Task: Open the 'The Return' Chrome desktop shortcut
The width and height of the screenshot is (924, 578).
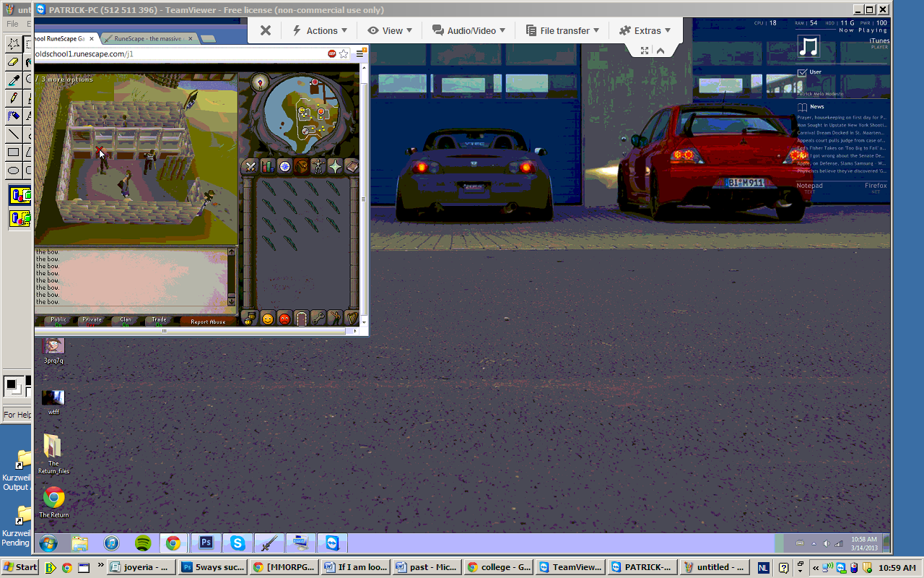Action: (53, 502)
